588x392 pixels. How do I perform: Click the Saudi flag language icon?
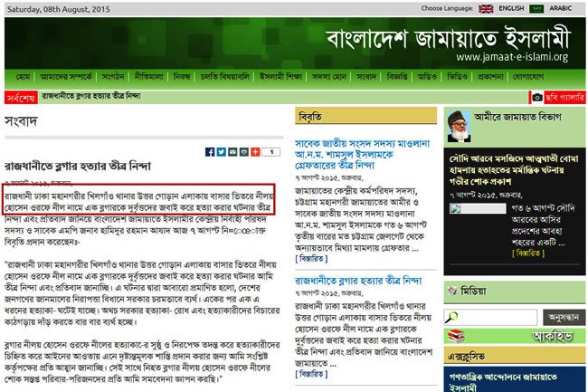tap(536, 9)
